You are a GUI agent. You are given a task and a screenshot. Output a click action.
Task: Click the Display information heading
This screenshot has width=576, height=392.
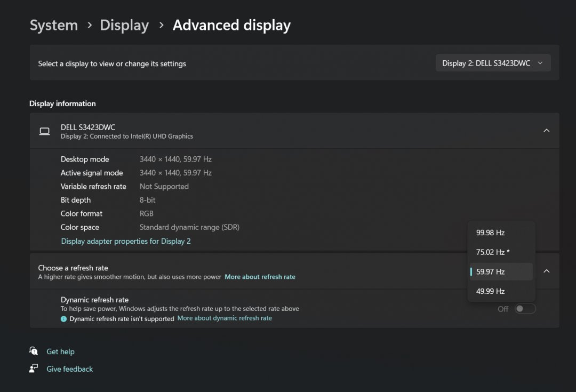point(62,103)
